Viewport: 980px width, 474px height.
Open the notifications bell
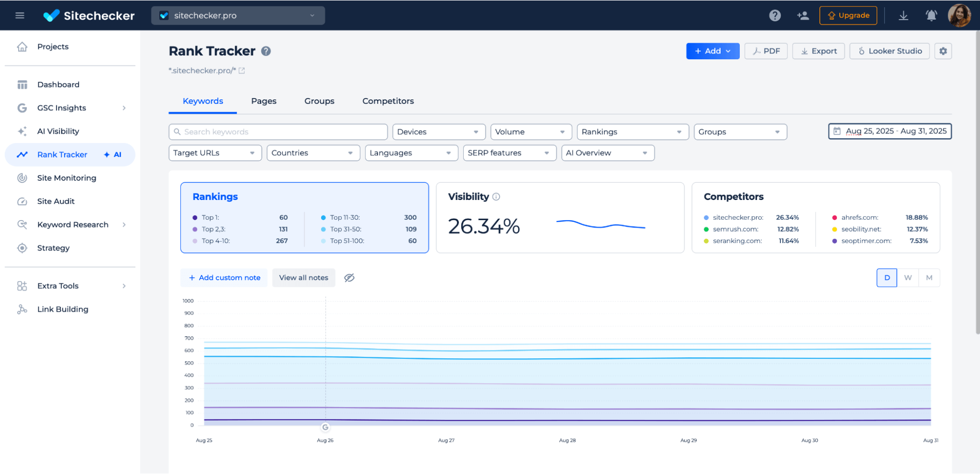pos(931,15)
